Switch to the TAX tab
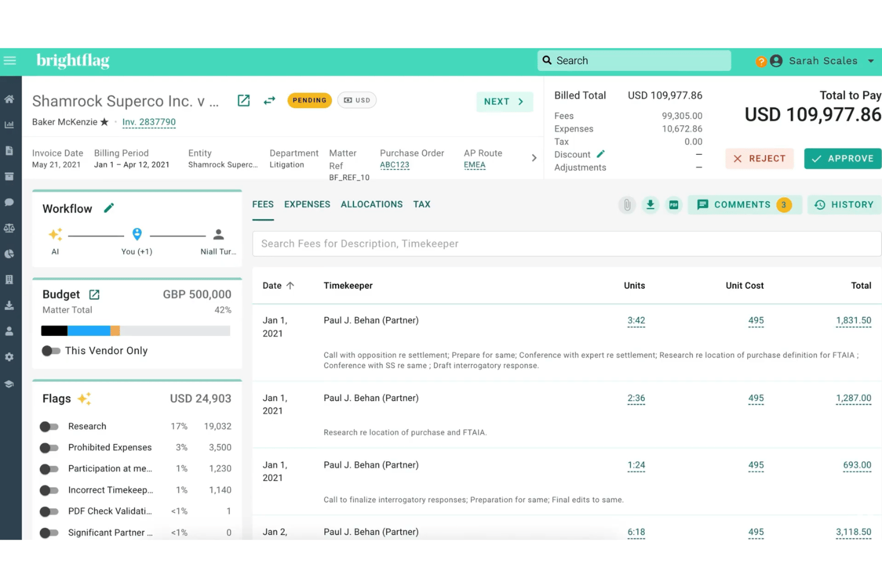The height and width of the screenshot is (588, 882). tap(422, 204)
